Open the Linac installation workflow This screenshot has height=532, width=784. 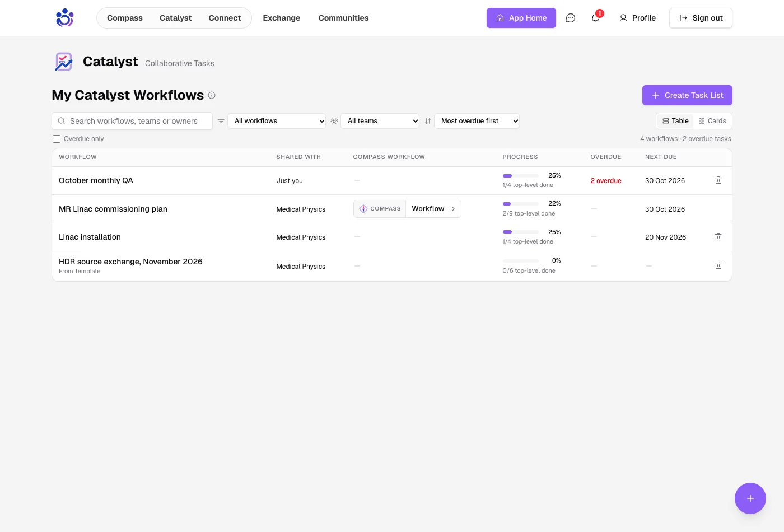[90, 237]
